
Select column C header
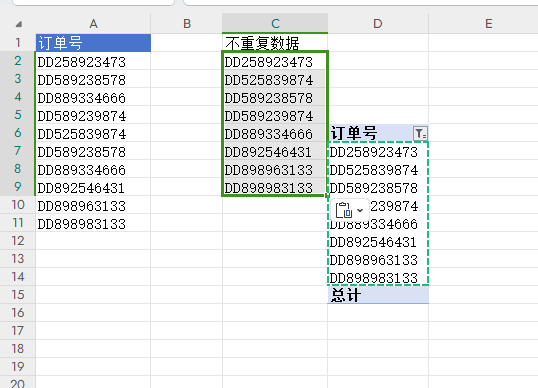click(x=275, y=23)
